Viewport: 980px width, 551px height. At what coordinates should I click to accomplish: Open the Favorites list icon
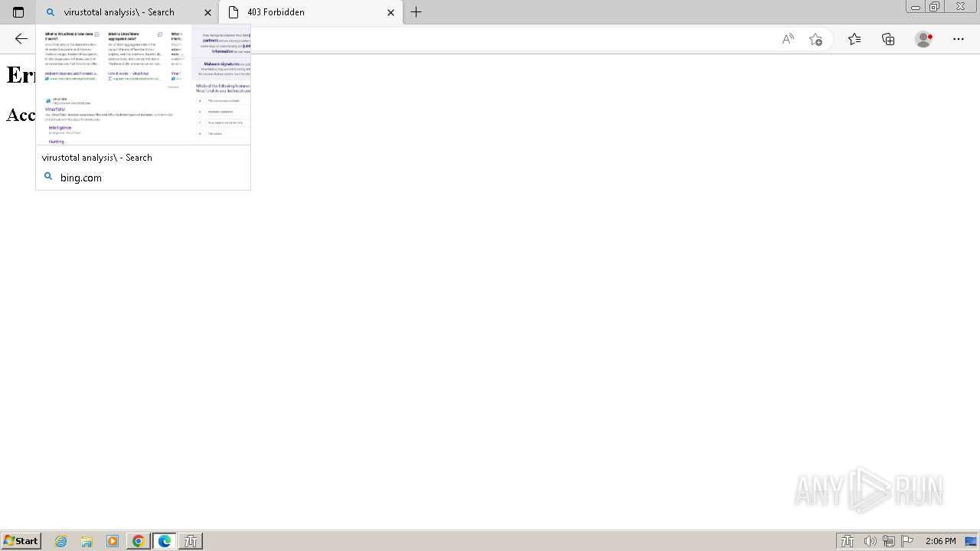pos(854,39)
